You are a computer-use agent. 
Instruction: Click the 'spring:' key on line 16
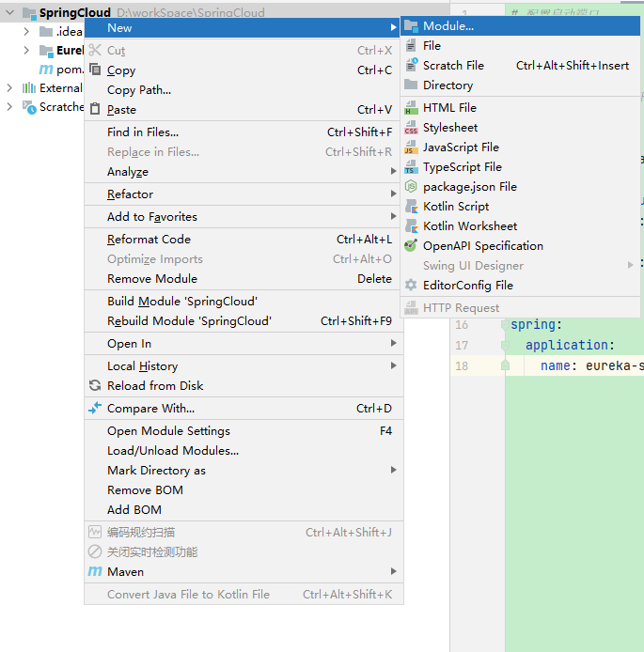536,325
